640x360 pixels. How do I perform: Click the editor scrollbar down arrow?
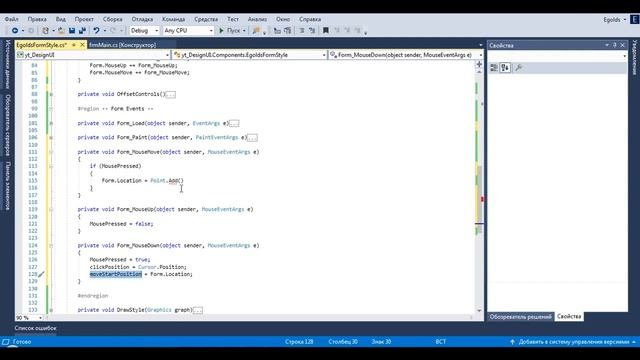(479, 311)
